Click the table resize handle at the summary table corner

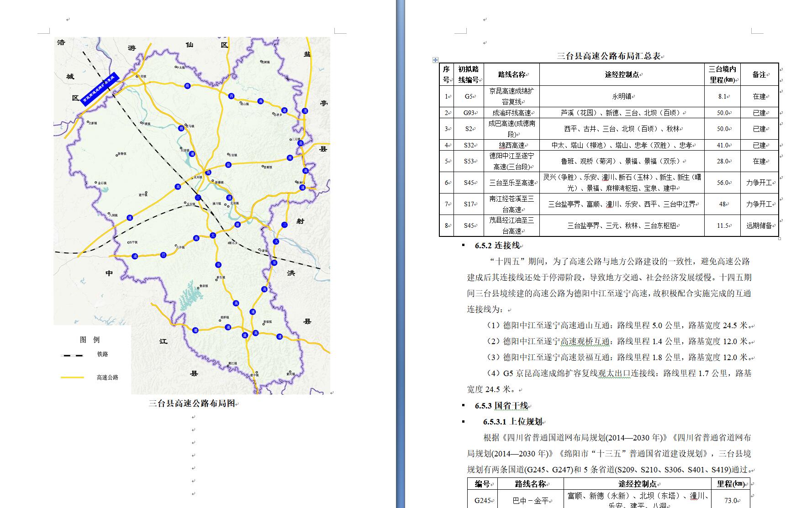780,238
